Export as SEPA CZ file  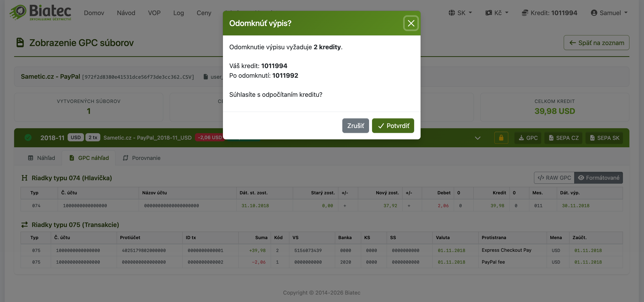(x=563, y=138)
